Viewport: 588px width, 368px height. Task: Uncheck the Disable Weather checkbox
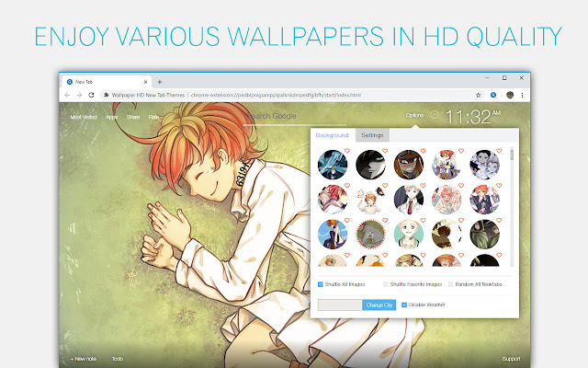pyautogui.click(x=404, y=305)
